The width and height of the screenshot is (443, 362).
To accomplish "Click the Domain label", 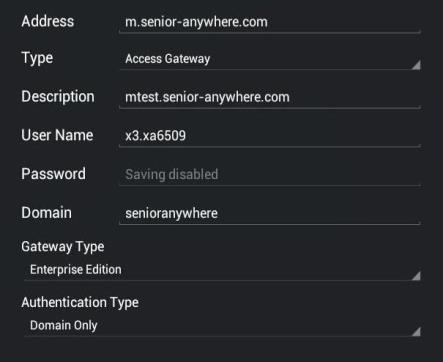I will click(46, 213).
